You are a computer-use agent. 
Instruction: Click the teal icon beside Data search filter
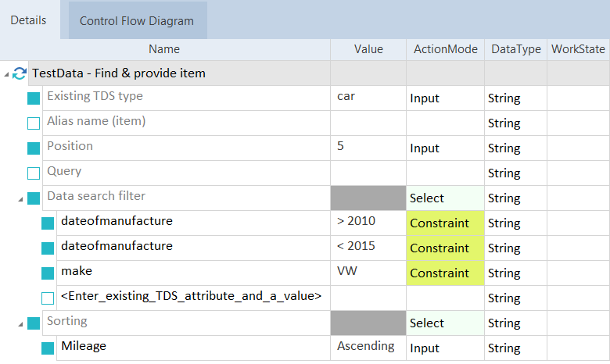[x=34, y=198]
